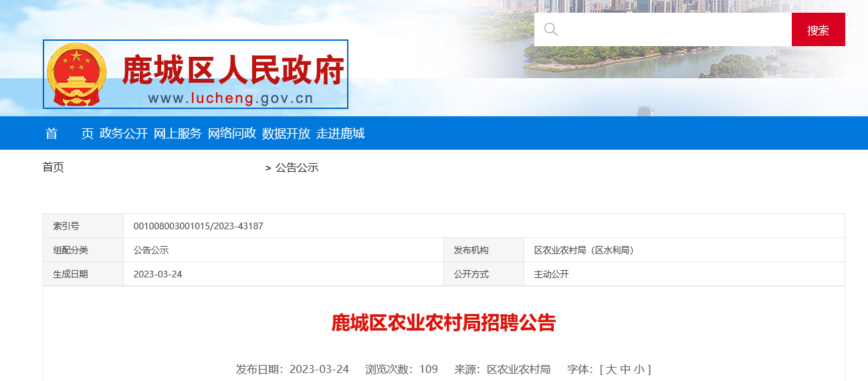
Task: Click 发布日期：2023-03-24 text
Action: coord(292,369)
